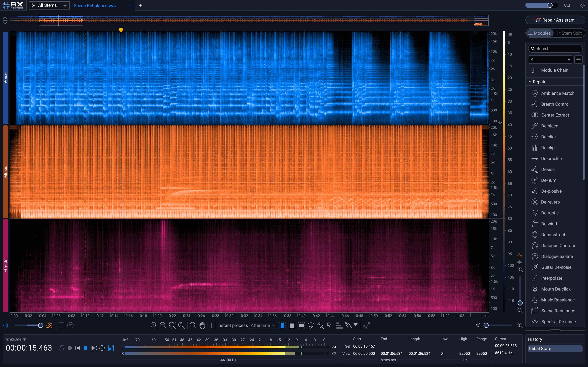Select the Lasso selection tool
Screen dimensions: 588x367
311,325
